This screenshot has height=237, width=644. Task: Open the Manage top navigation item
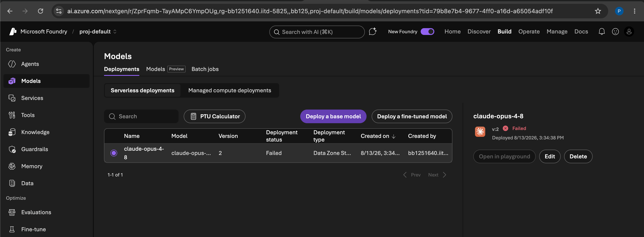557,32
